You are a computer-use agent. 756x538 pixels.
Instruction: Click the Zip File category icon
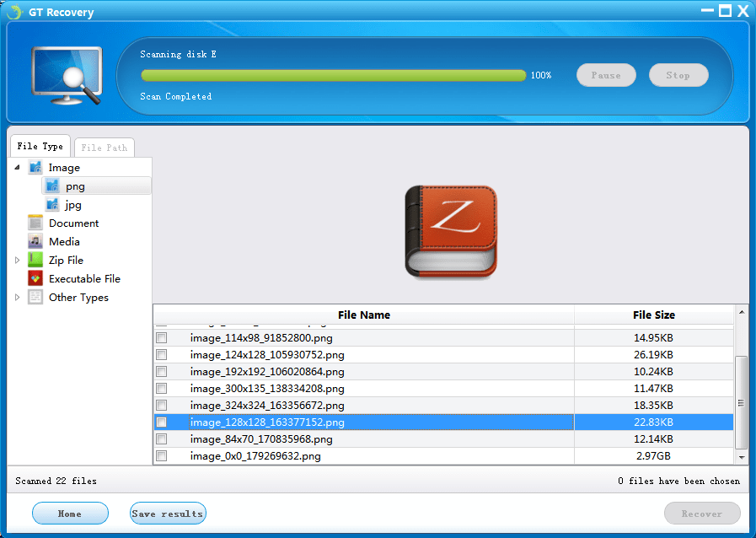click(35, 260)
